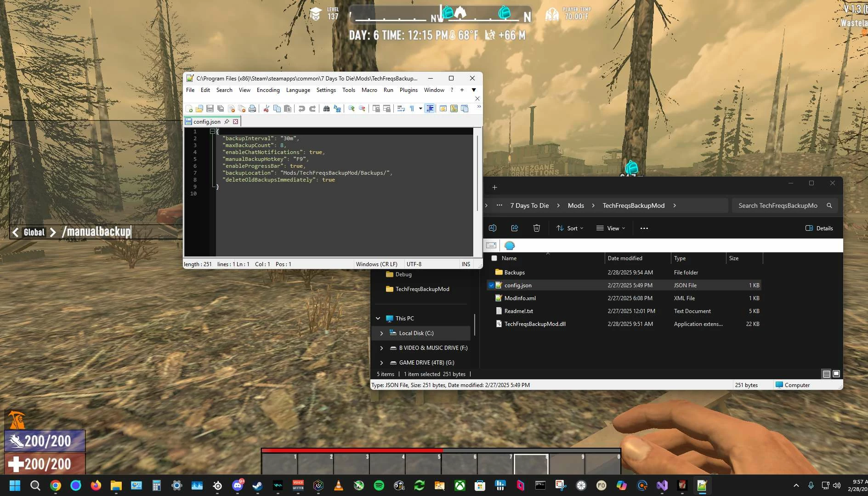Open the View dropdown in Explorer
Screen dimensions: 868x496
pos(611,228)
